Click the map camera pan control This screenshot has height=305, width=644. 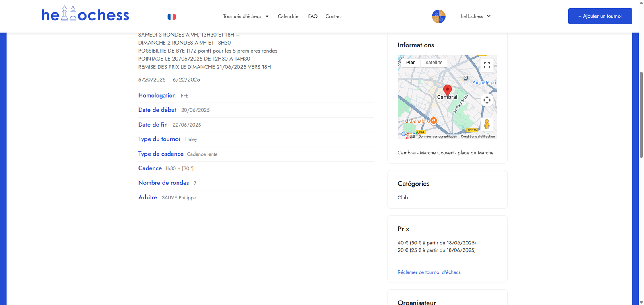coord(487,100)
